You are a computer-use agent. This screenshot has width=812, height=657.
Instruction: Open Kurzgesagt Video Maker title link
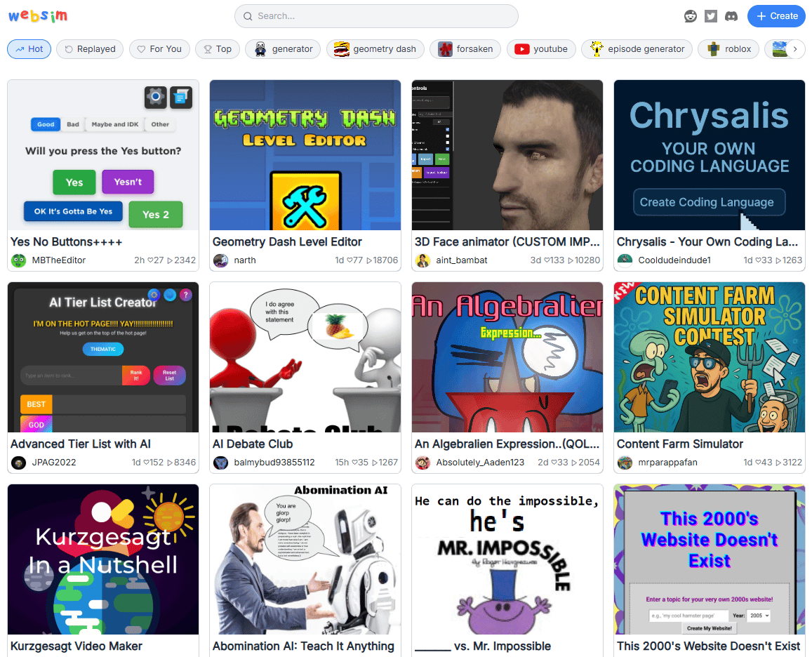click(x=76, y=646)
